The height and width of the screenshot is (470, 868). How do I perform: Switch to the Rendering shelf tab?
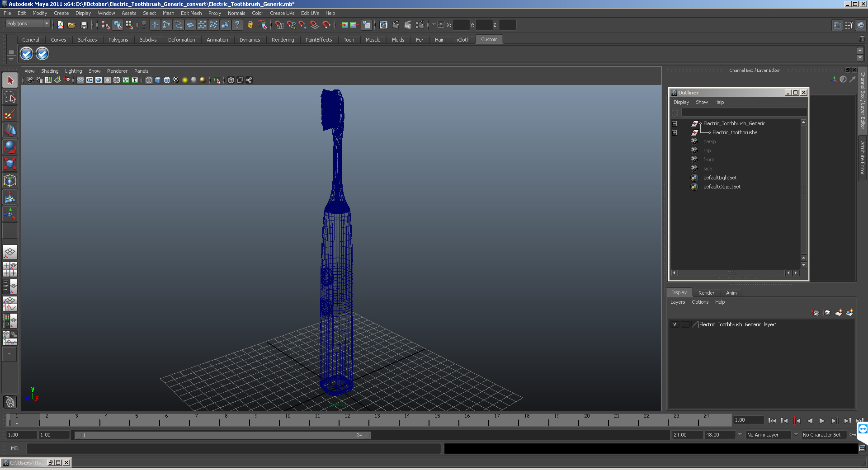click(x=283, y=40)
